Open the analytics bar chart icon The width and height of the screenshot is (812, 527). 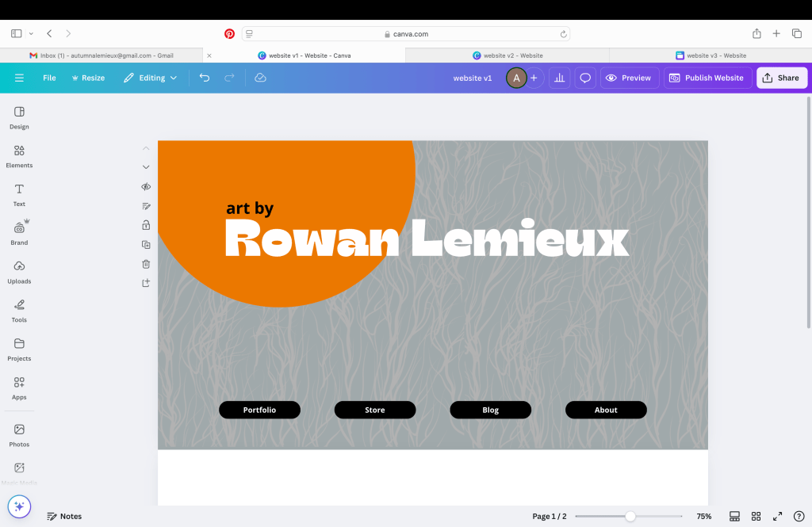[559, 78]
